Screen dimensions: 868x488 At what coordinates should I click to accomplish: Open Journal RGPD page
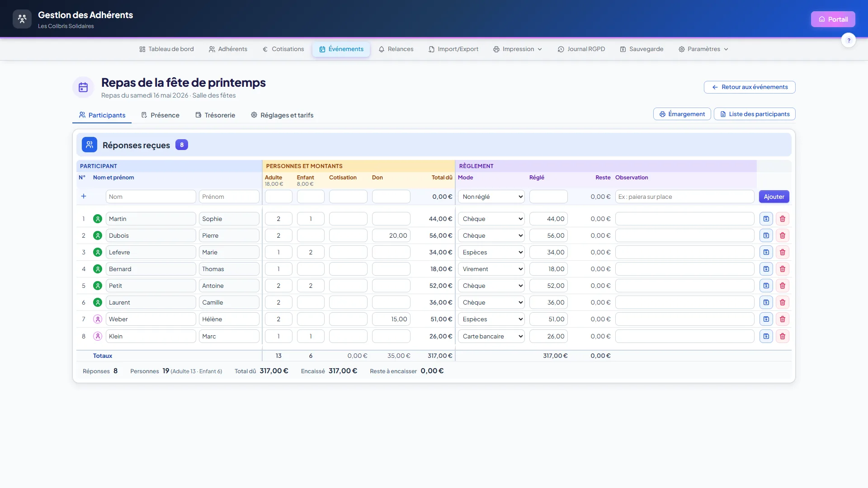click(x=581, y=49)
